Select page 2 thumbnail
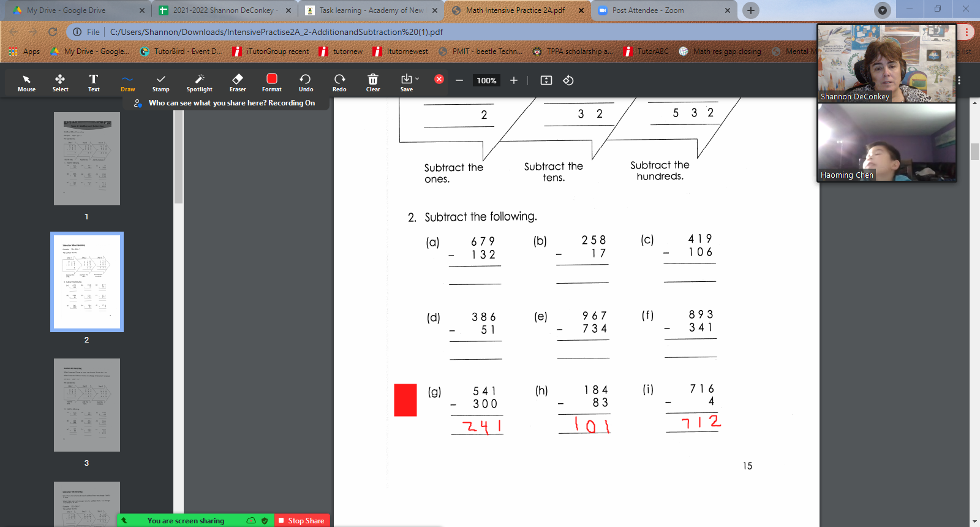Screen dimensions: 980x527 [87, 282]
